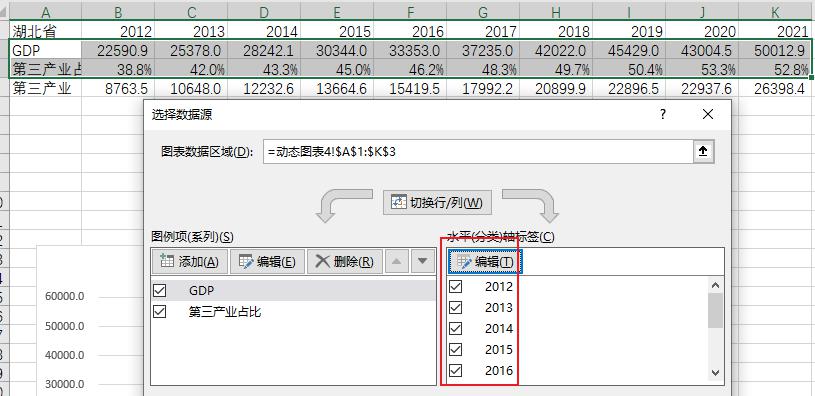Click cell 第三产业 in the fourth row
The image size is (815, 396).
pyautogui.click(x=46, y=89)
